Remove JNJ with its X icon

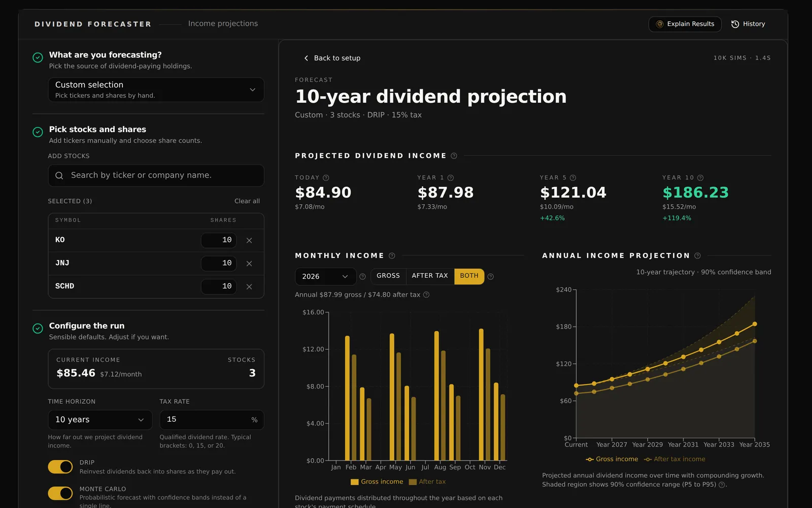coord(249,264)
